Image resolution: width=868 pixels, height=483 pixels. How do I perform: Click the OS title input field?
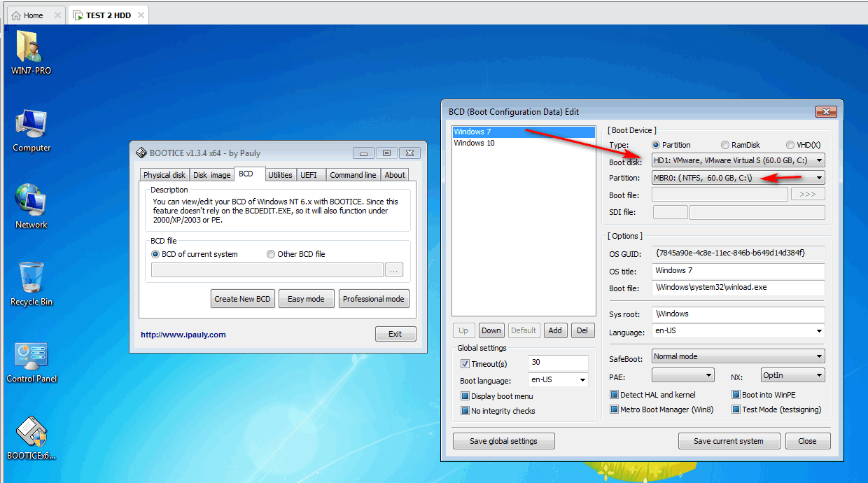738,270
